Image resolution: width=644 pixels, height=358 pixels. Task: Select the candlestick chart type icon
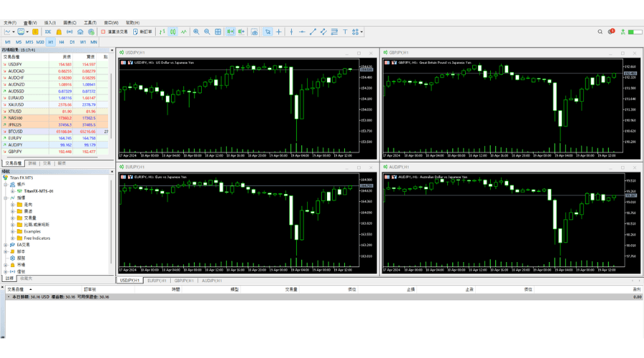tap(173, 32)
